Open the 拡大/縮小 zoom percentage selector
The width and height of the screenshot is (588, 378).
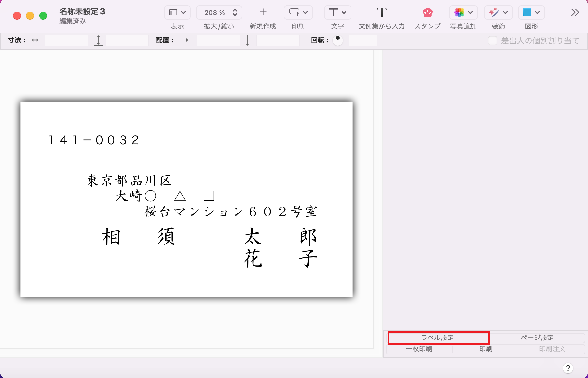point(219,12)
